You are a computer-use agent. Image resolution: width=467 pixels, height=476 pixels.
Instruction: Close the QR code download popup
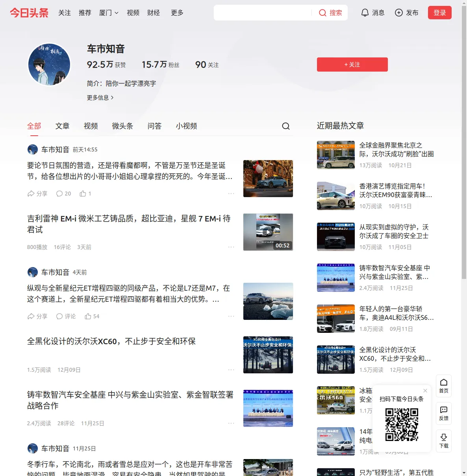pyautogui.click(x=425, y=391)
